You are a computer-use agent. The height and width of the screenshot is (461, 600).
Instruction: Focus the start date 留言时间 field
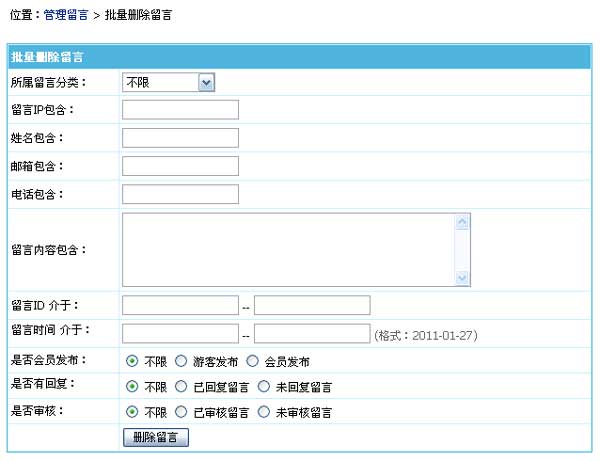[180, 333]
